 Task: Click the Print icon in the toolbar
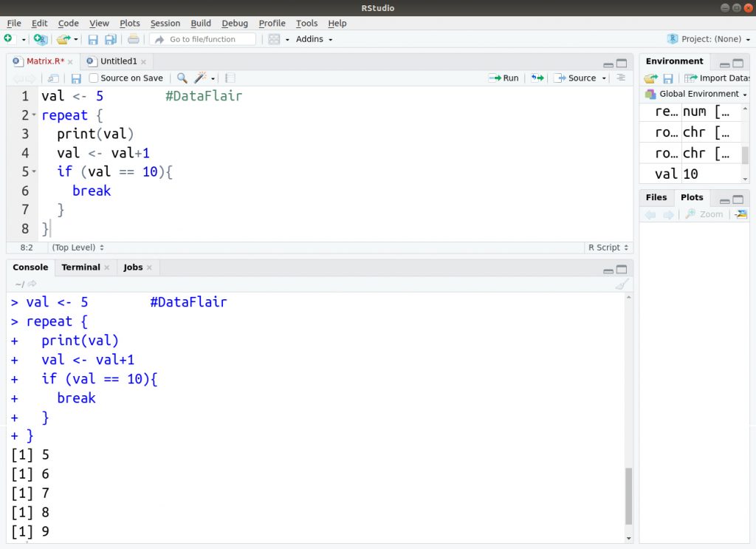pyautogui.click(x=134, y=39)
